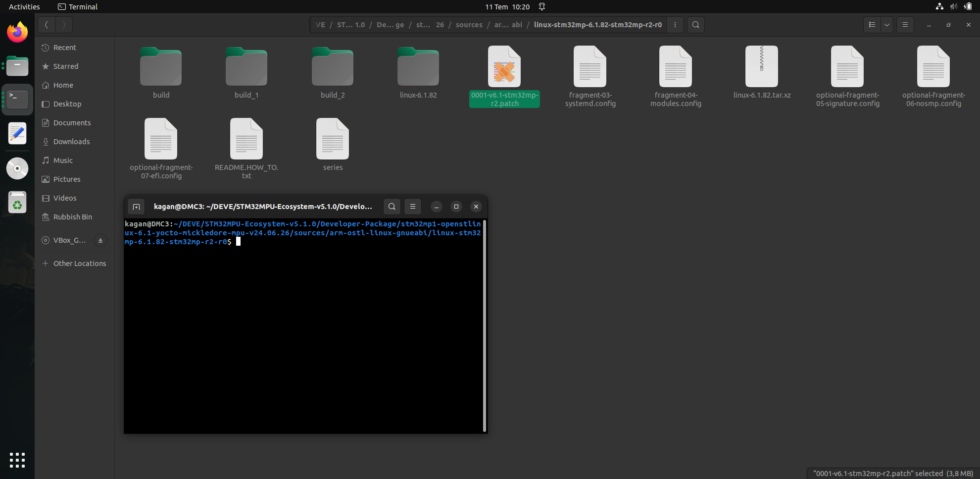Open a new tab via the Terminal's tab icon

pos(136,207)
